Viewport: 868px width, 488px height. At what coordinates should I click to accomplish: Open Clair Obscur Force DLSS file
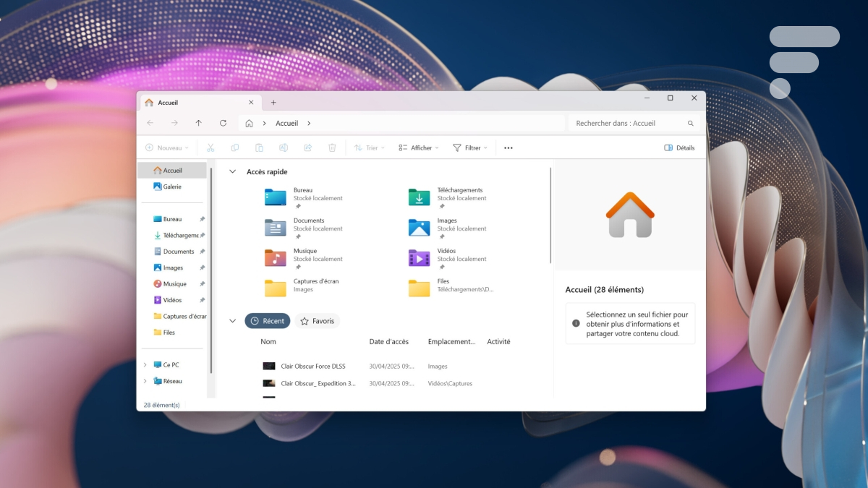tap(312, 367)
